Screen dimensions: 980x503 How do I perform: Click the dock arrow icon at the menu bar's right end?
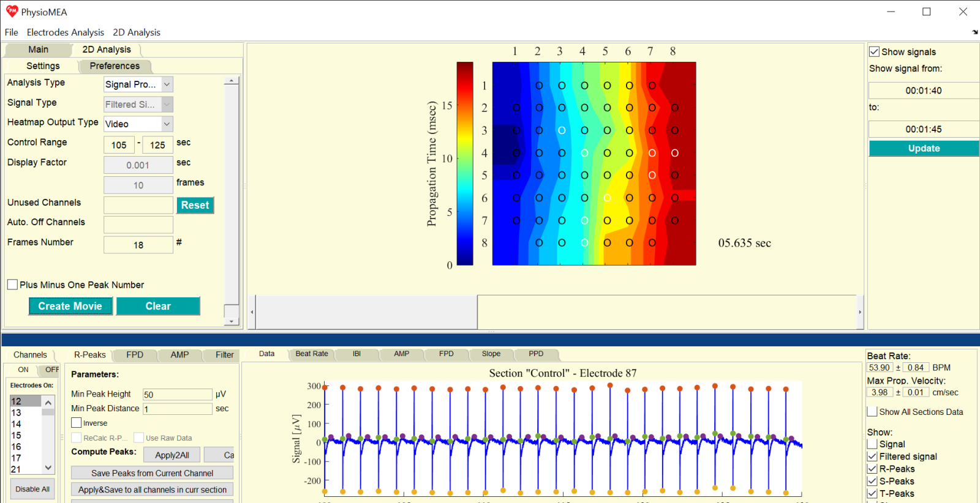tap(974, 32)
